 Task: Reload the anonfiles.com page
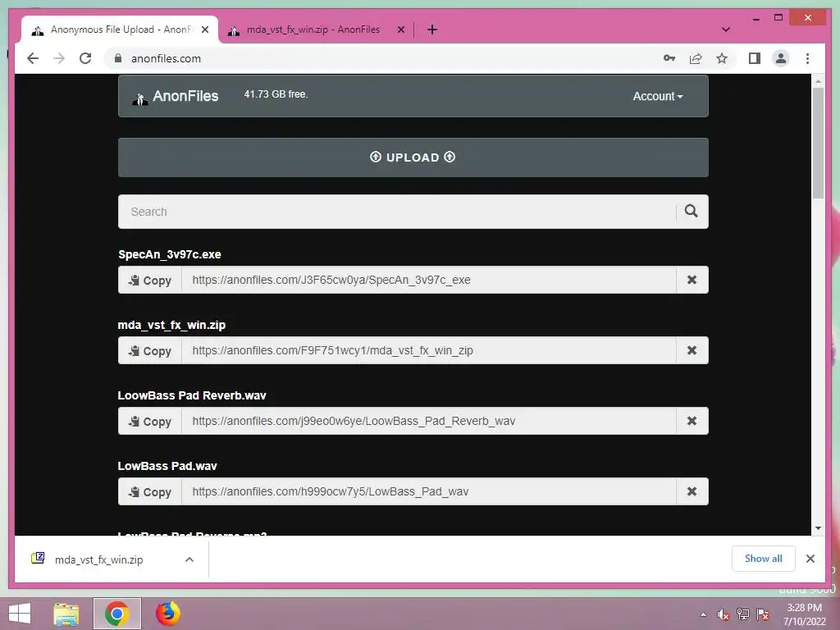[85, 58]
